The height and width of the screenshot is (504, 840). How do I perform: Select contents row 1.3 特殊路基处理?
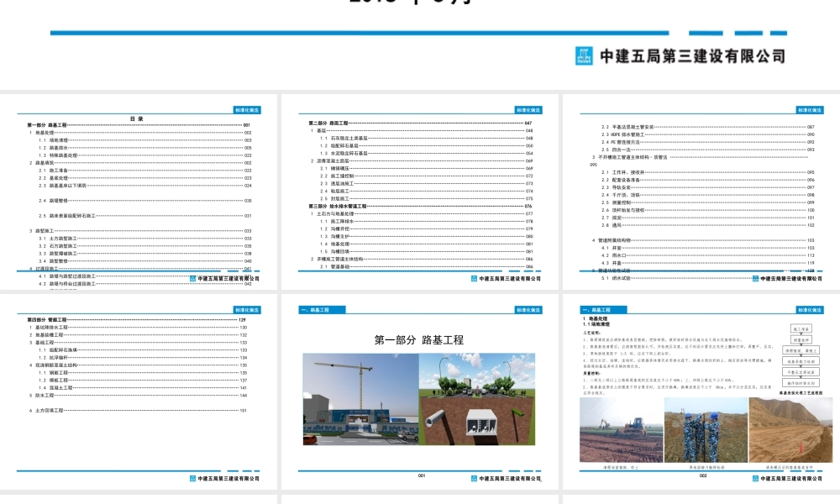click(144, 155)
